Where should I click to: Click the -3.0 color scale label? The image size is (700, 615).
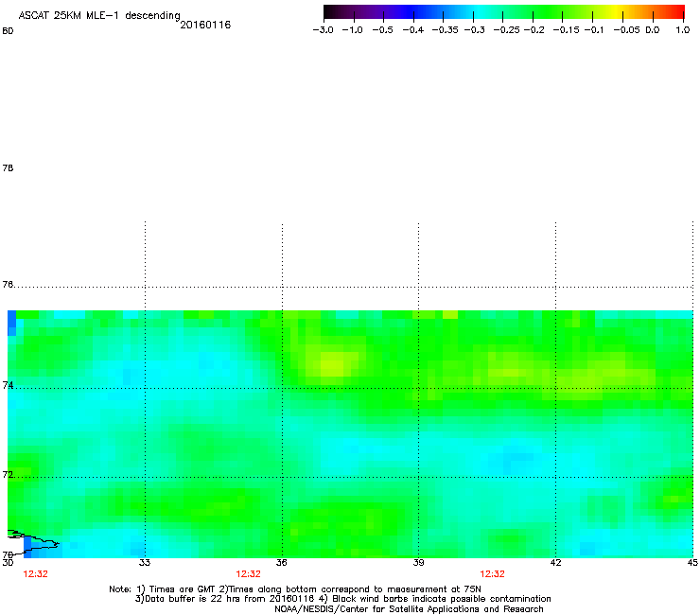[x=324, y=30]
